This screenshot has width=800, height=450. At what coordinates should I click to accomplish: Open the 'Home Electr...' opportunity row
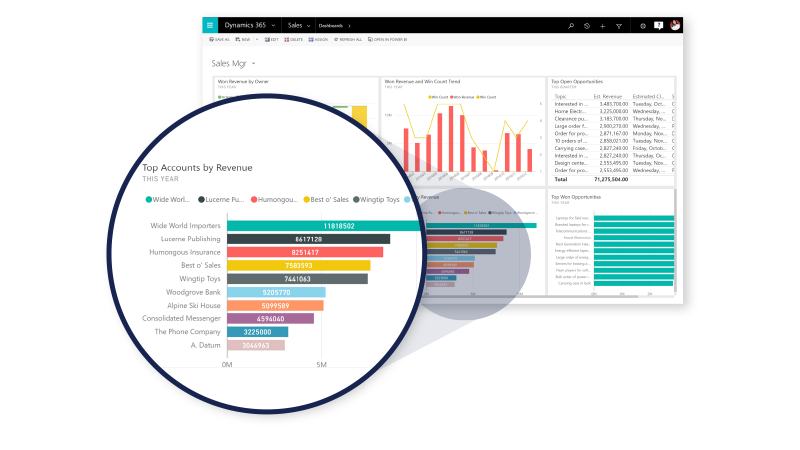[x=614, y=111]
